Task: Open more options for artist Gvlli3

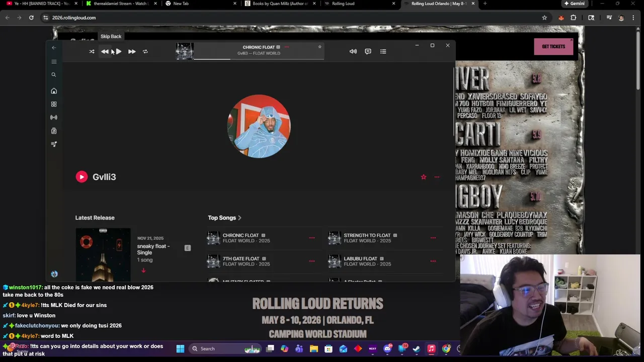Action: click(437, 177)
